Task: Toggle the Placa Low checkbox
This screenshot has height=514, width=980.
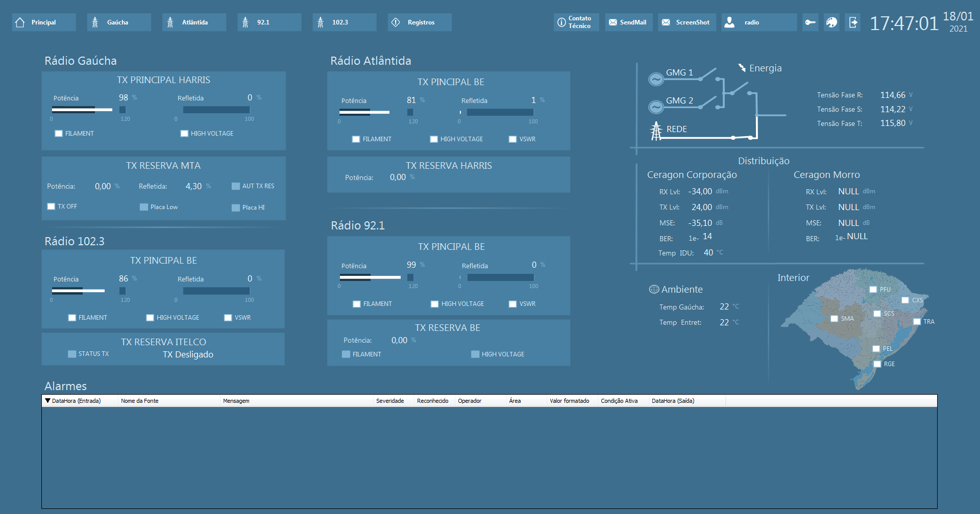Action: (144, 207)
